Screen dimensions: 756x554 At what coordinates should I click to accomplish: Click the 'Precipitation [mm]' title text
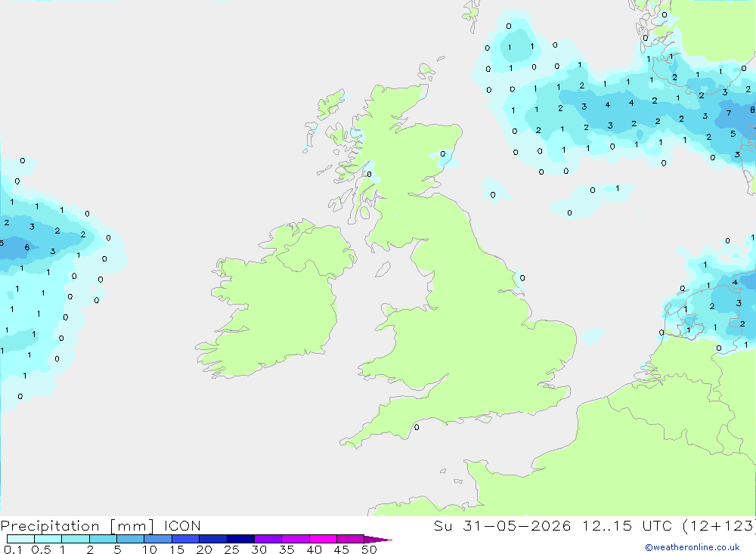pyautogui.click(x=77, y=526)
